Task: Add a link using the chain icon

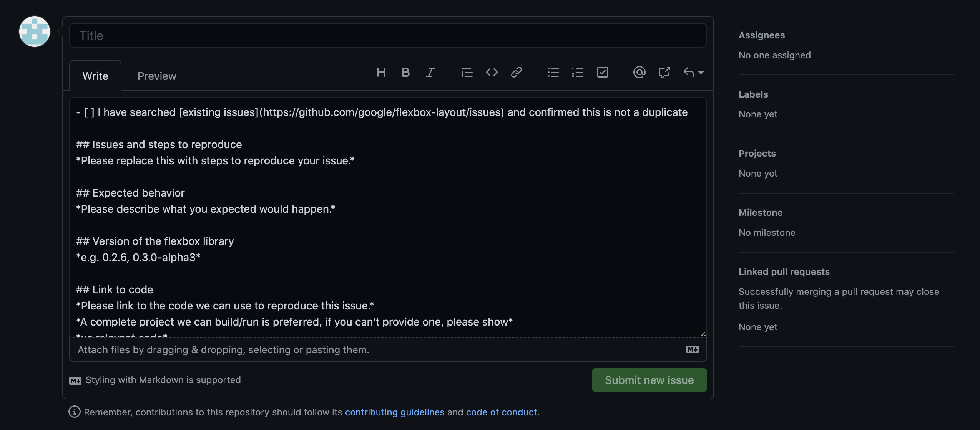Action: 516,72
